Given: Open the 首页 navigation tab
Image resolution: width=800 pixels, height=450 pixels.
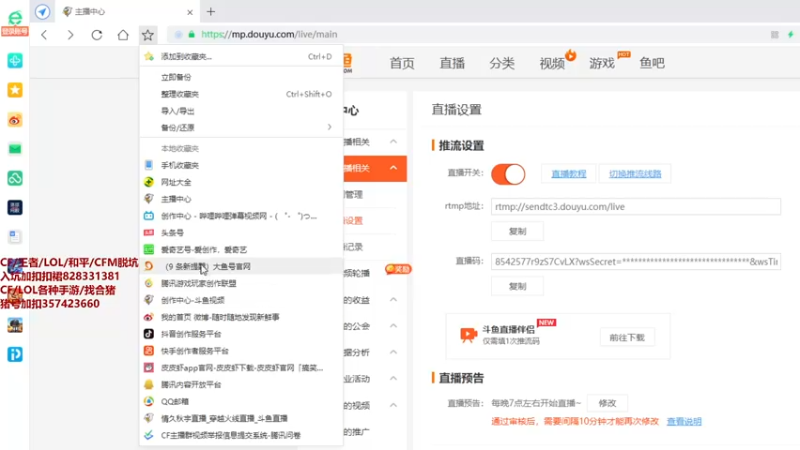Looking at the screenshot, I should [402, 63].
